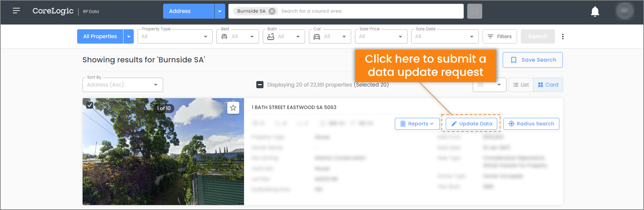Click the council area search field

pyautogui.click(x=370, y=11)
